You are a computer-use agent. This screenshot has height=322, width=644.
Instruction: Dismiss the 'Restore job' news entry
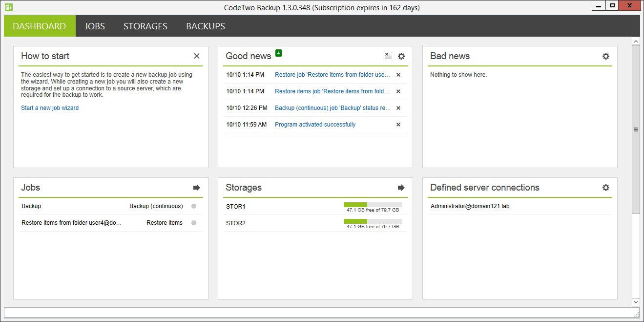(x=398, y=75)
